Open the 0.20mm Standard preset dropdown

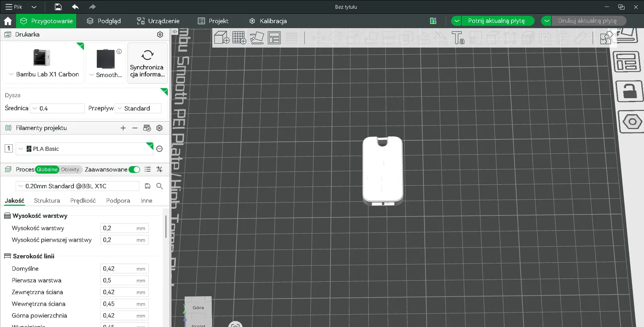[77, 186]
